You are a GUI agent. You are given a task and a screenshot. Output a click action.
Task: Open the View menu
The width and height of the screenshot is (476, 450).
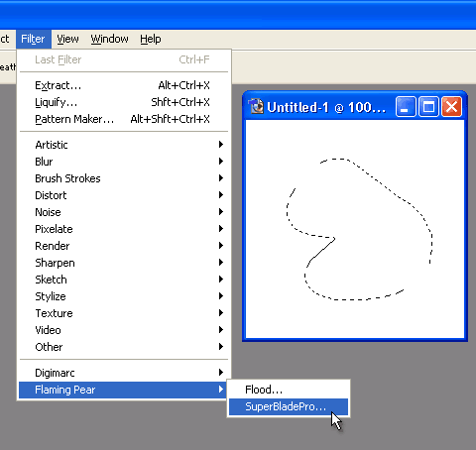(67, 39)
